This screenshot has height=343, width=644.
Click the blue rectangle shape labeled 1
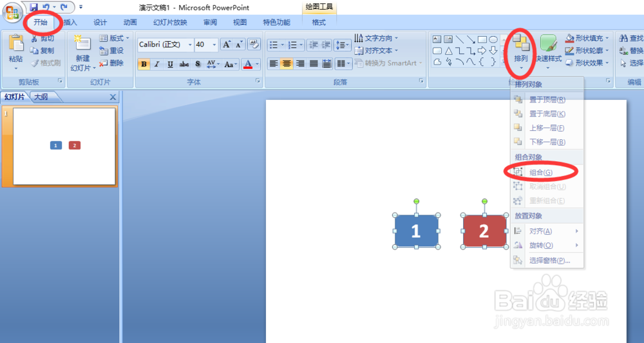416,231
